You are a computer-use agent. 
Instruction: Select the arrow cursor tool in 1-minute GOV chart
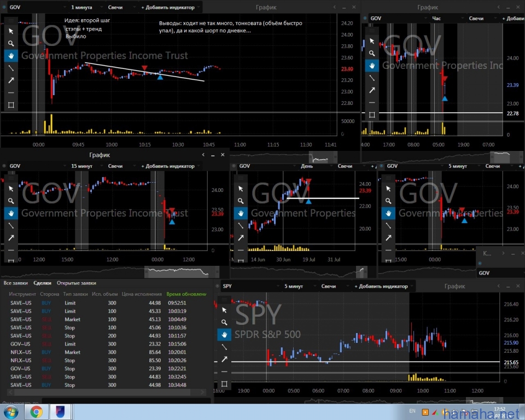[11, 31]
